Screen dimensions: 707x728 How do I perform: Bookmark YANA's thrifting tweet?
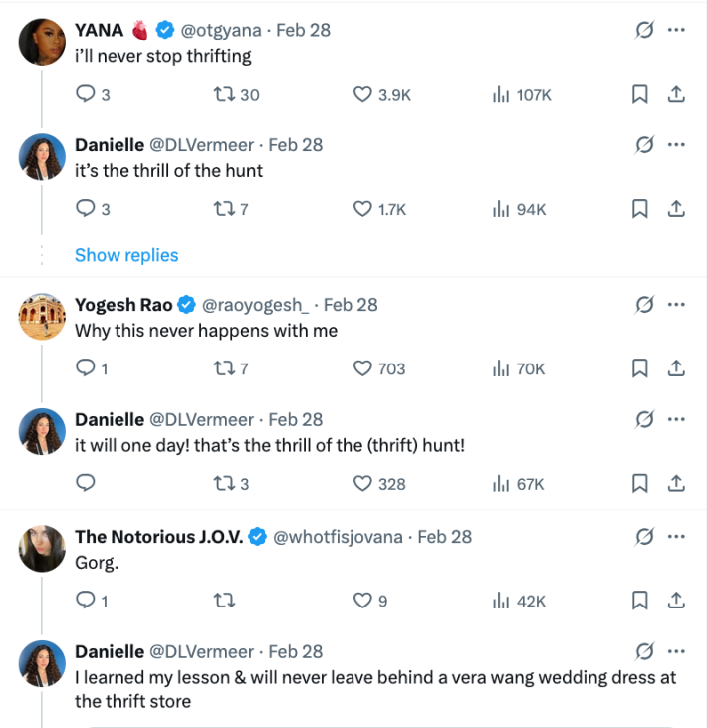(640, 95)
